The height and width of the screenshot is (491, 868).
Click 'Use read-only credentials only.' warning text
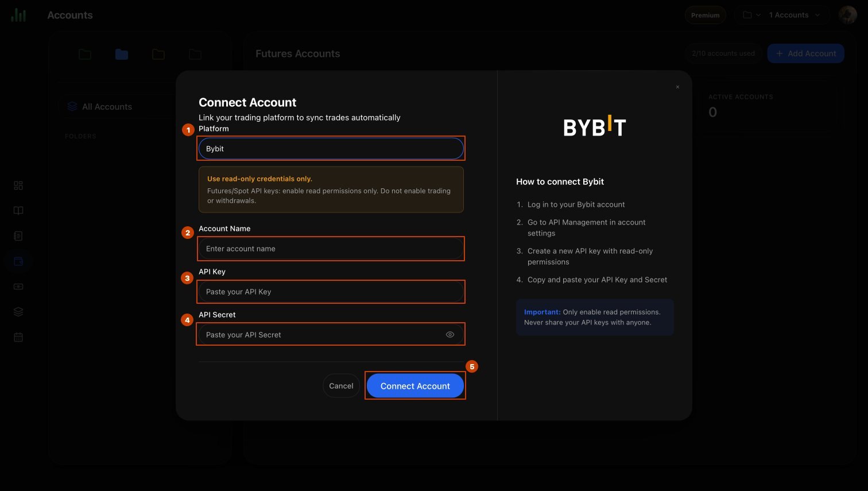(259, 179)
